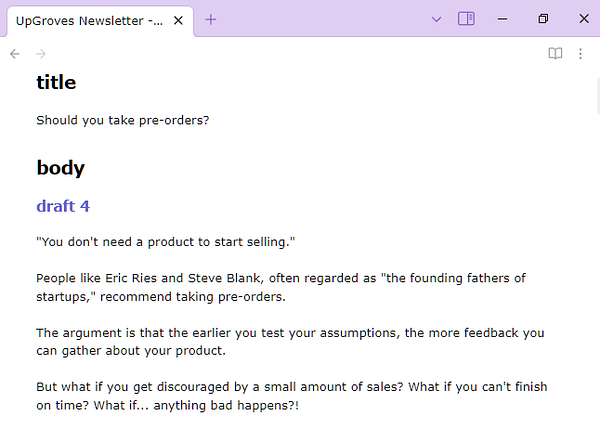Viewport: 600px width, 428px height.
Task: Click the "title" heading
Action: tap(56, 83)
